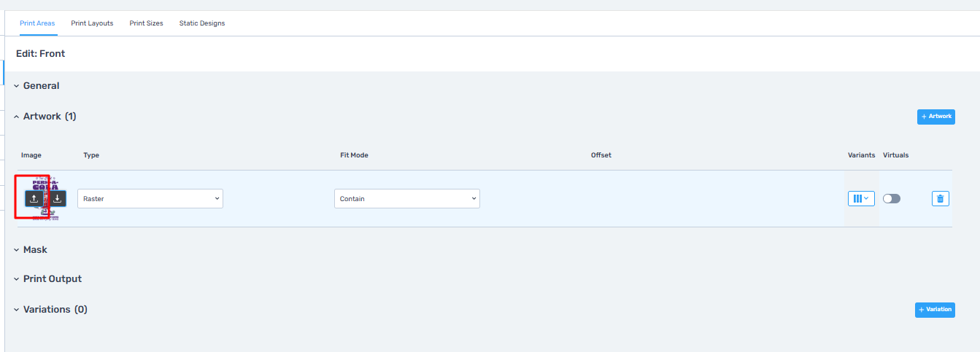980x352 pixels.
Task: Open the Type dropdown showing Raster
Action: click(150, 198)
